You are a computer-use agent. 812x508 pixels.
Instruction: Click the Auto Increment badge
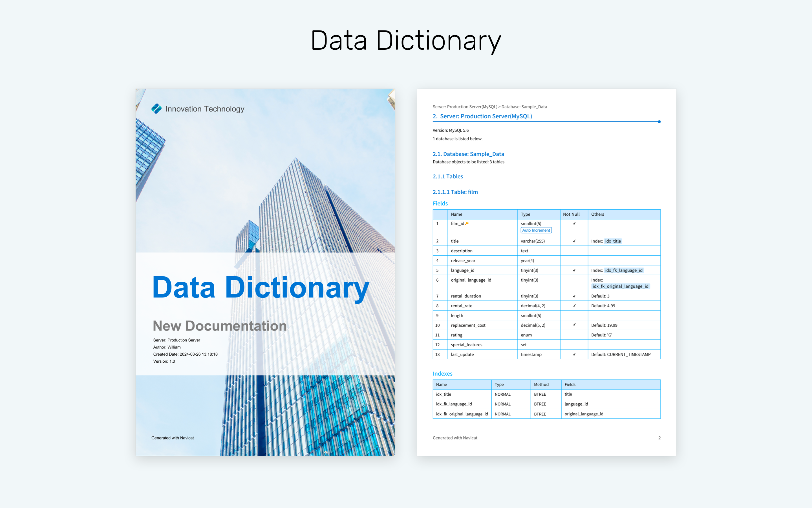pyautogui.click(x=536, y=230)
